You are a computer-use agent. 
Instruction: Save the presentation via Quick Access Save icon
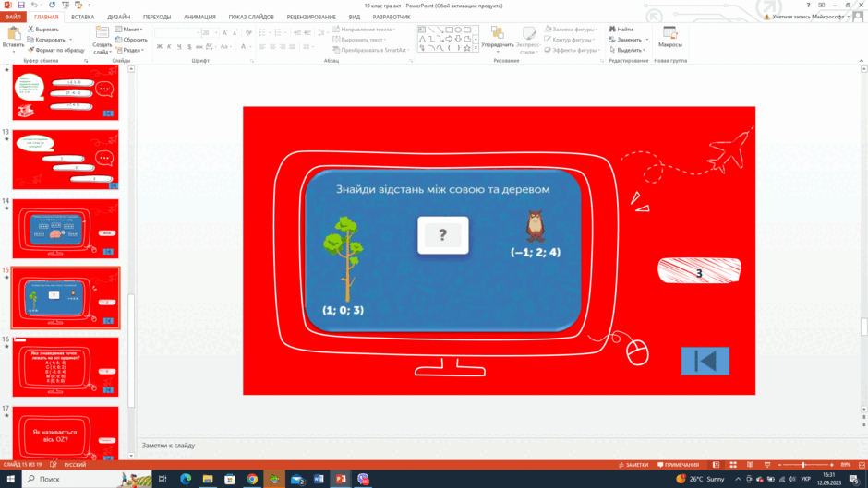21,5
